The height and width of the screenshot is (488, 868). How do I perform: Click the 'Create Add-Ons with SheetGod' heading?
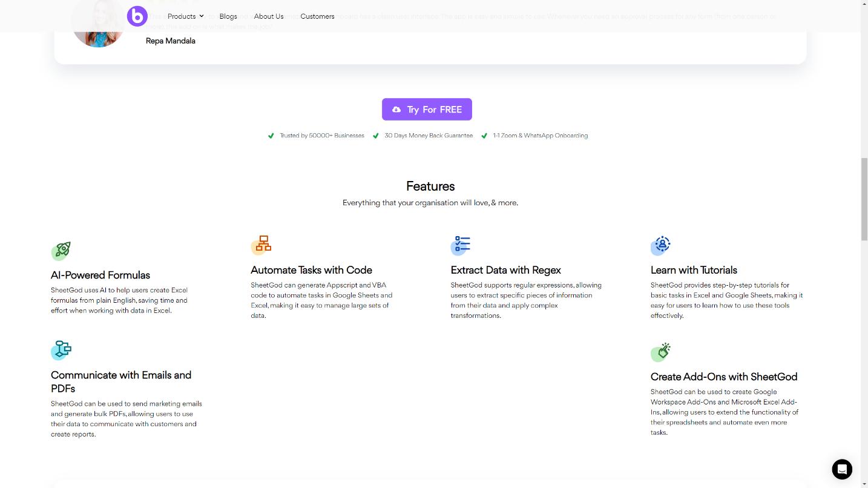[x=724, y=377]
